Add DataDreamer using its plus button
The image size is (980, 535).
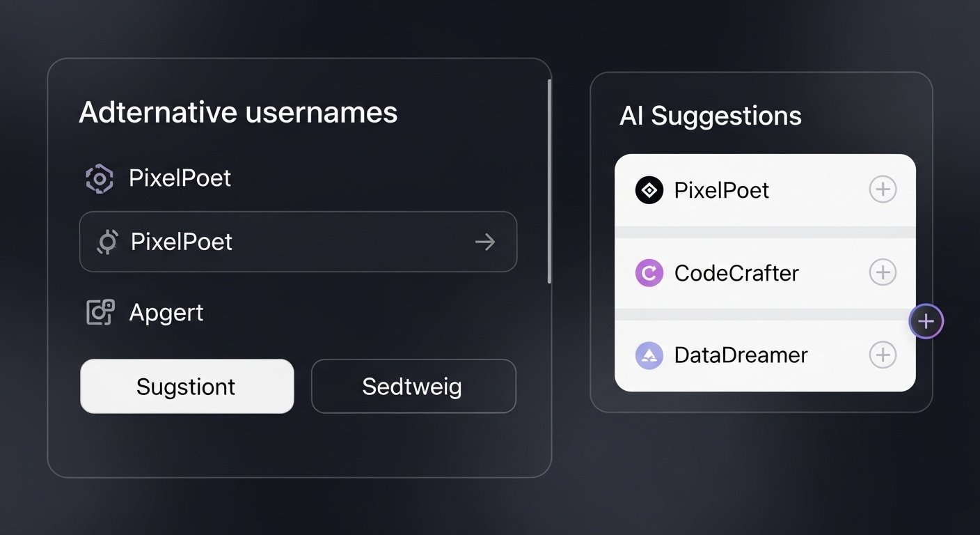coord(883,355)
